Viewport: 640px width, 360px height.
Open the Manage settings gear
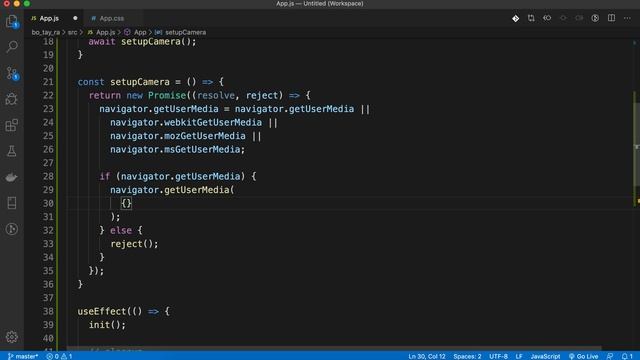coord(12,337)
